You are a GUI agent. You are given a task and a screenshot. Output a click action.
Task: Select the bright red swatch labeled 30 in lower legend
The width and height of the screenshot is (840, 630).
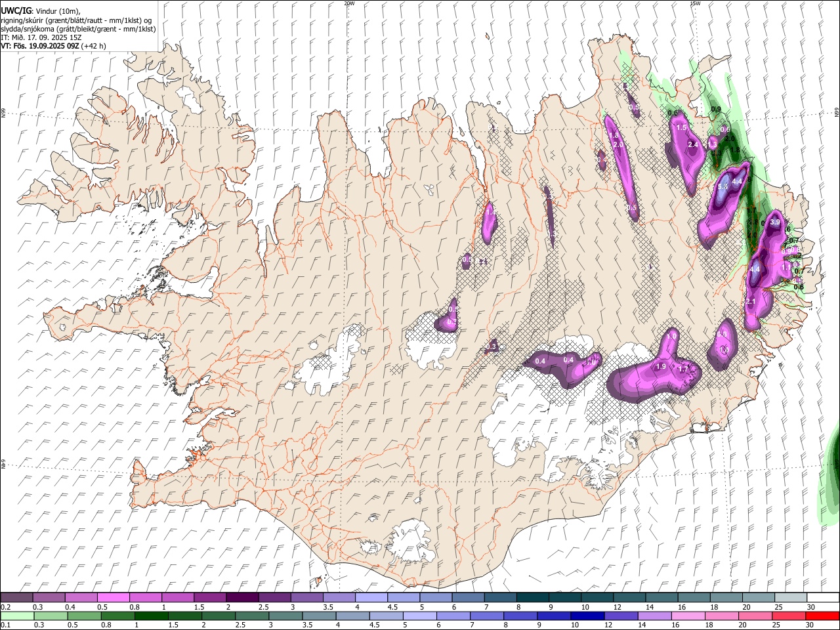tap(822, 616)
